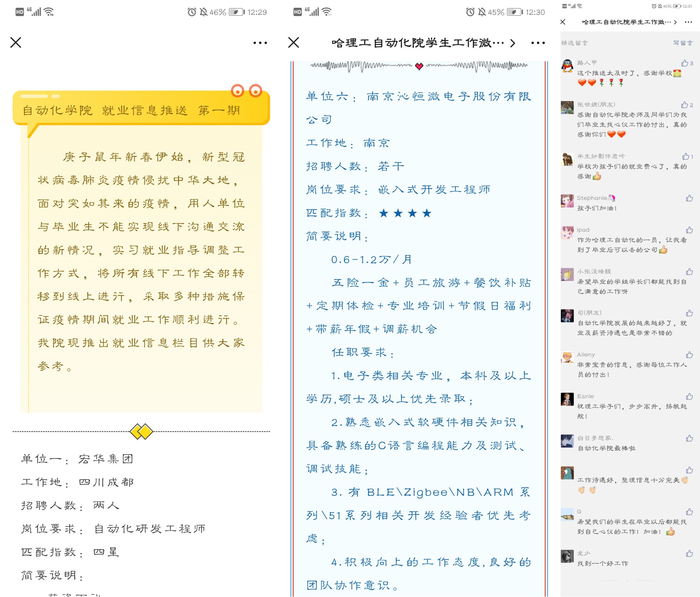Click the yellow diamond divider ornament
Viewport: 700px width, 597px height.
coord(141,431)
